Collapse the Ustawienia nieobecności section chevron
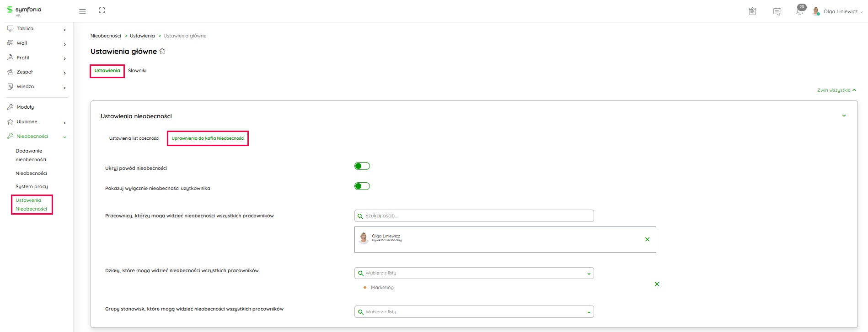The height and width of the screenshot is (332, 868). tap(844, 116)
